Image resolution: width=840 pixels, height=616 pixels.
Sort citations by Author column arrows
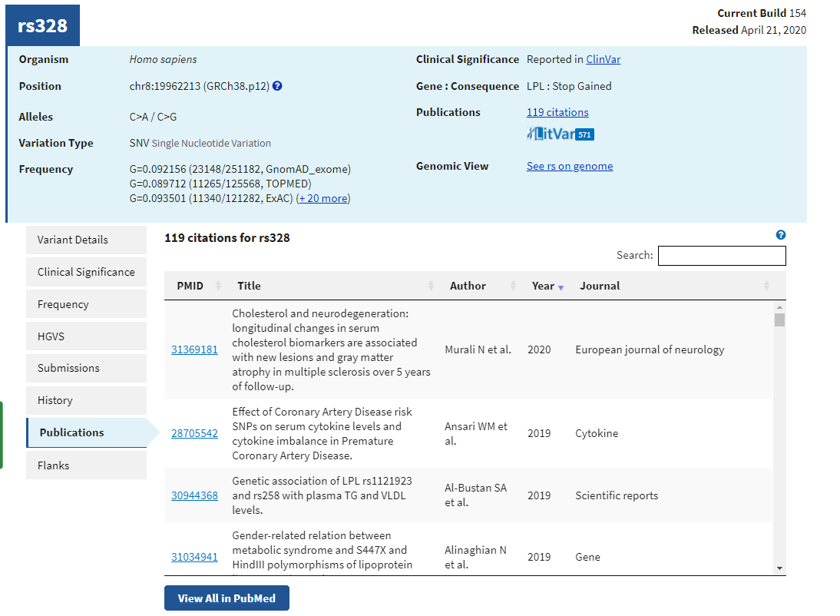point(513,286)
